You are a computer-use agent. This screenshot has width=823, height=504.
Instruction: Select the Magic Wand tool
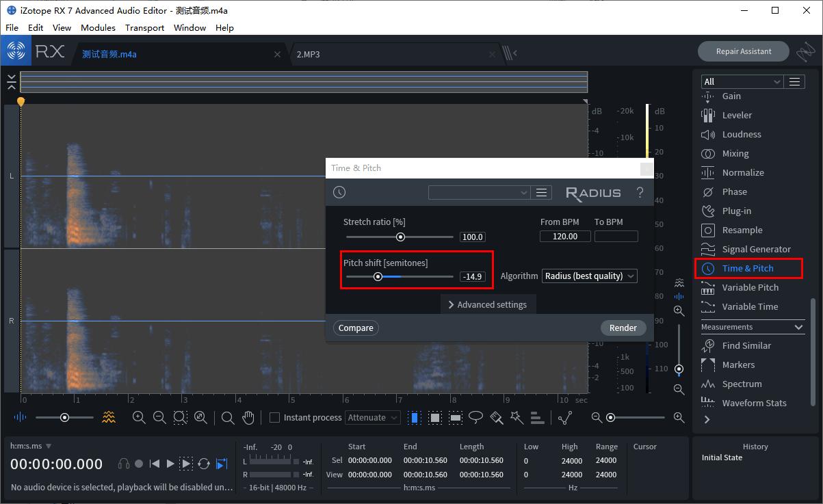[x=517, y=417]
